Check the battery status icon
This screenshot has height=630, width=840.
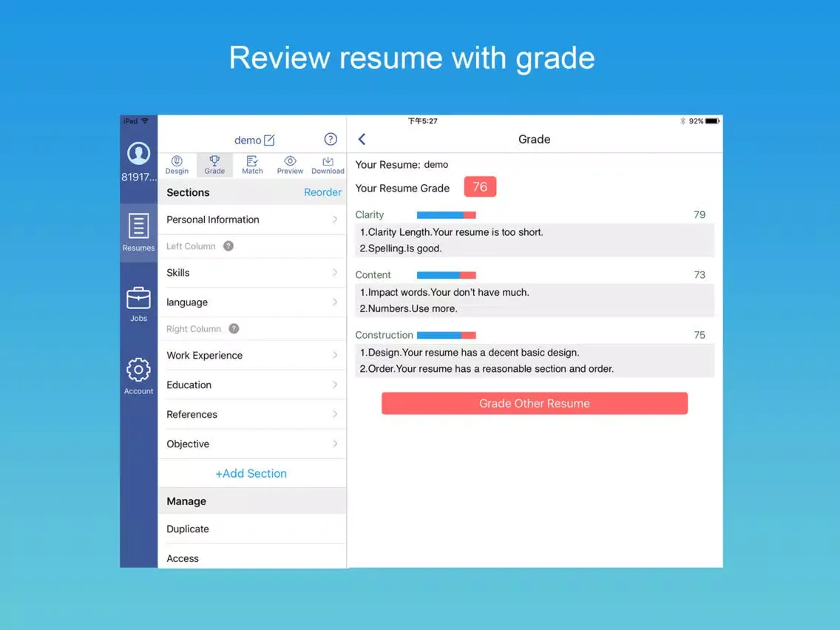712,121
